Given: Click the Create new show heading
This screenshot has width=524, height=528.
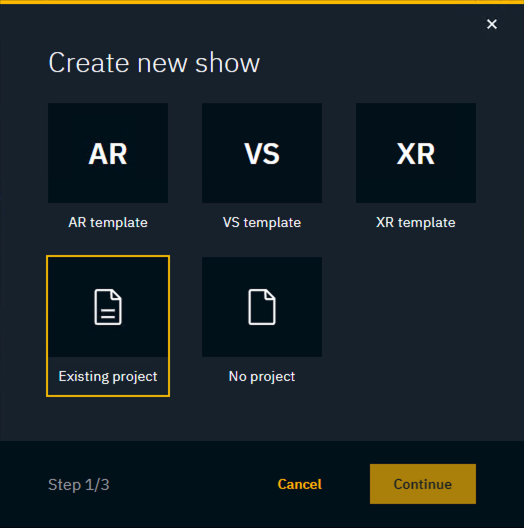Looking at the screenshot, I should tap(154, 63).
